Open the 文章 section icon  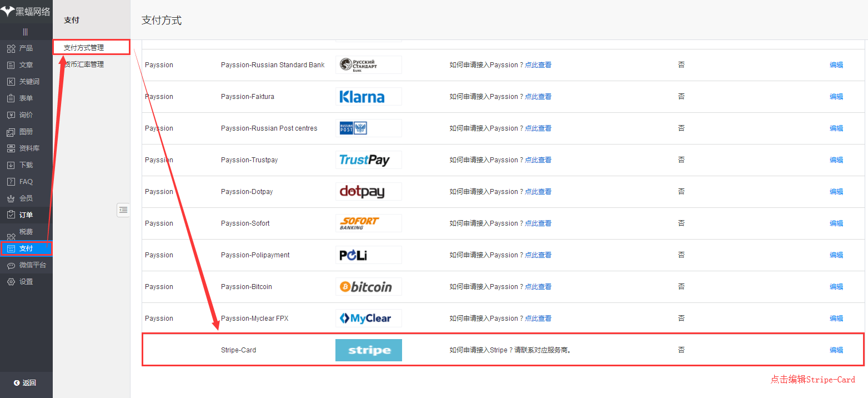(x=11, y=65)
